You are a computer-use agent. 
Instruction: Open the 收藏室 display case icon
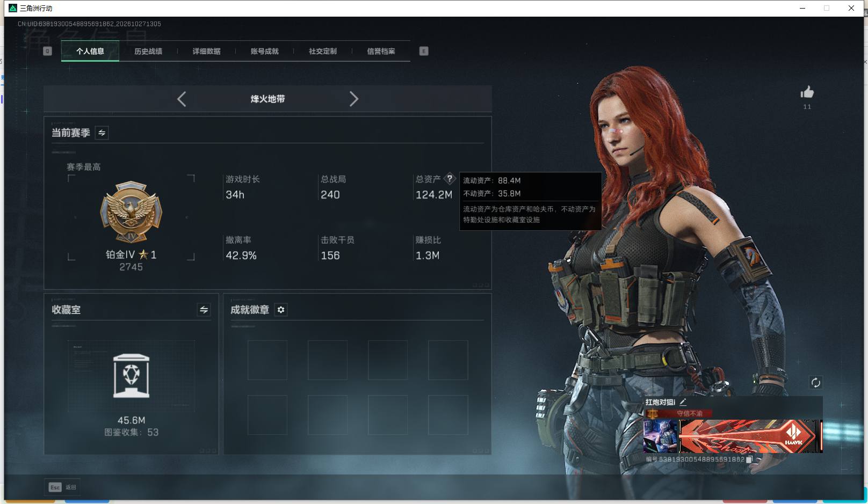pos(132,376)
